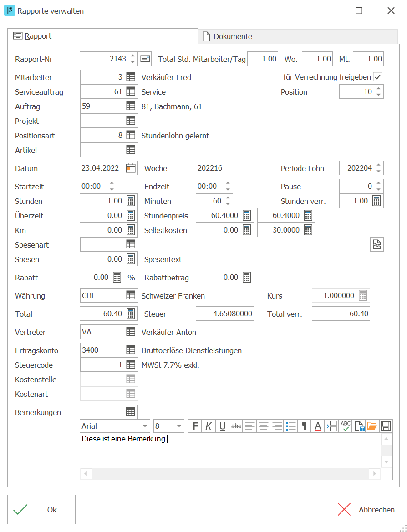Decrease Position value with down arrow

tap(378, 95)
